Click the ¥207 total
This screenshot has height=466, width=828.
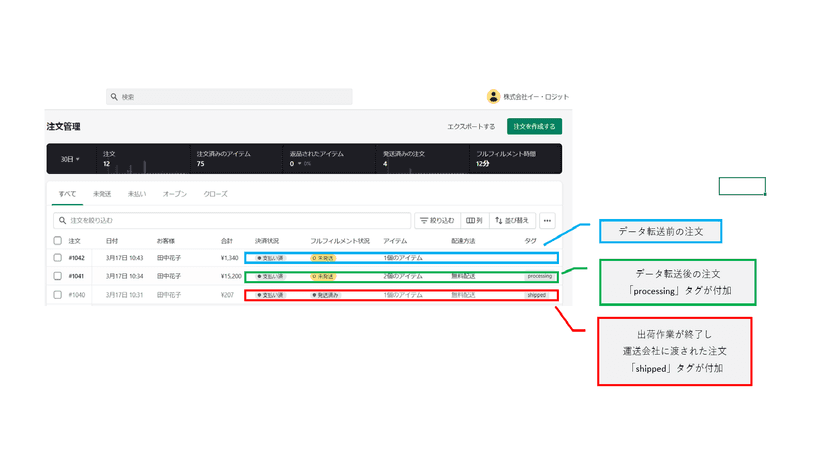click(227, 295)
